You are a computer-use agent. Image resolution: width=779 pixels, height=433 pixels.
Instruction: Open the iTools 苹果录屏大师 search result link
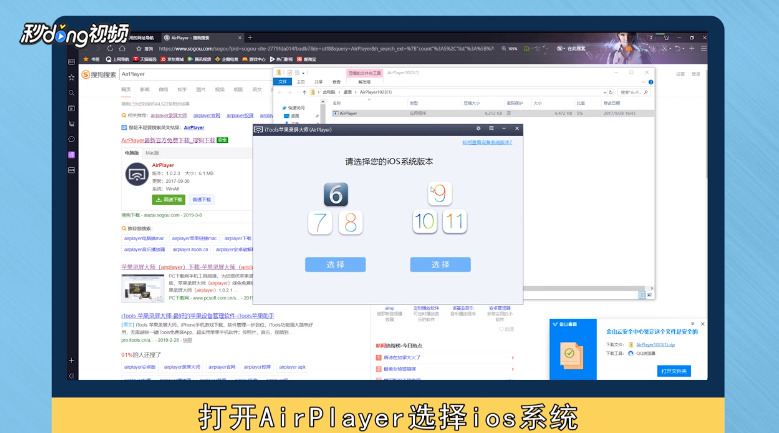point(198,316)
